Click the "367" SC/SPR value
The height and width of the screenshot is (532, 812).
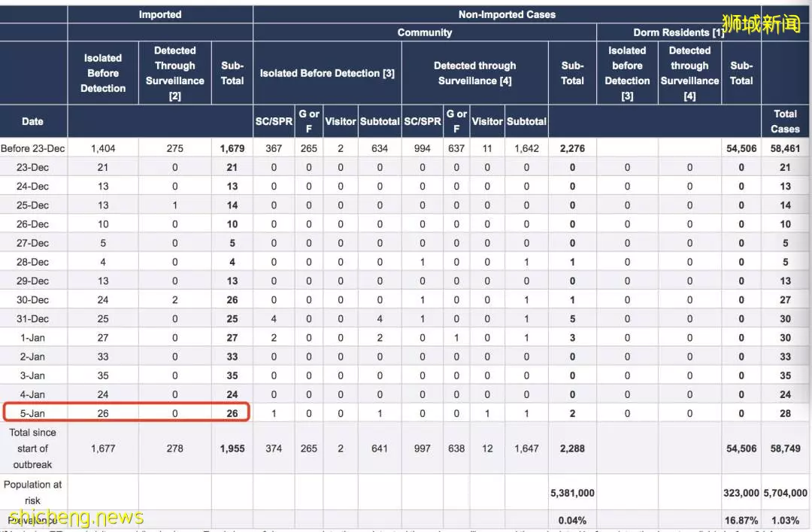tap(274, 148)
